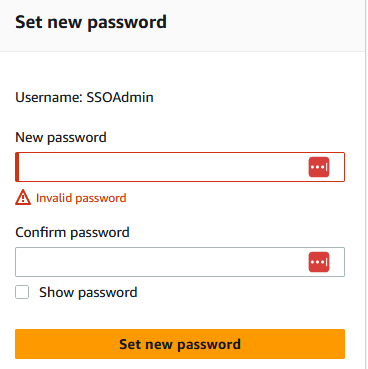Open password manager icon in Confirm password field

[319, 262]
